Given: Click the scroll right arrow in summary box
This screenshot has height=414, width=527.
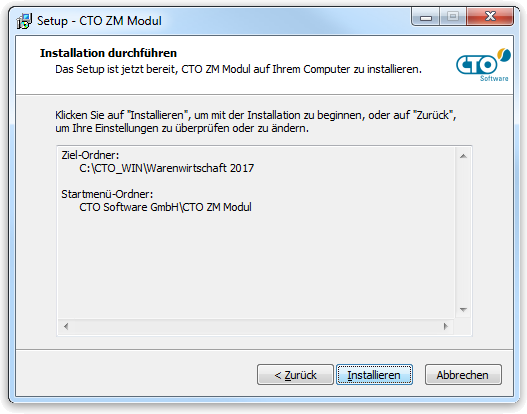Looking at the screenshot, I should pyautogui.click(x=446, y=326).
